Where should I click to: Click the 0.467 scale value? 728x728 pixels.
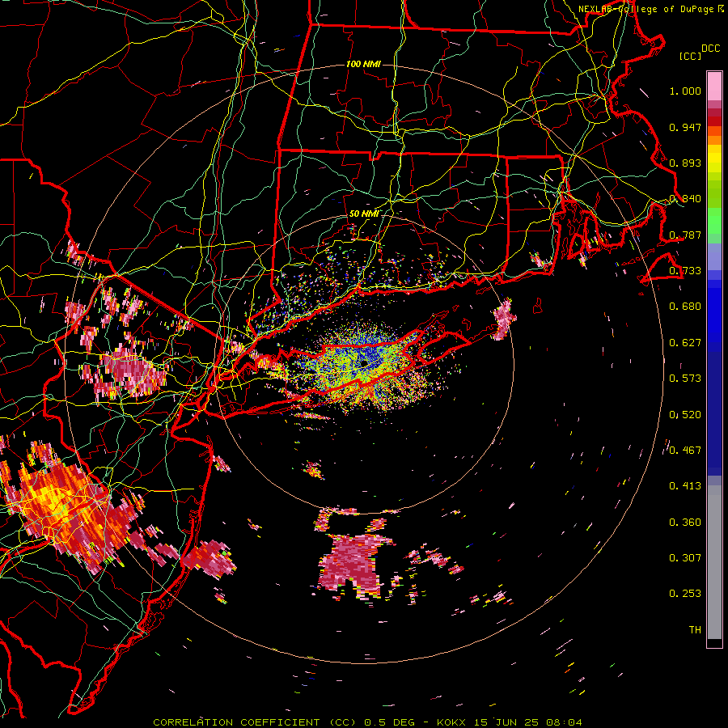[x=685, y=451]
